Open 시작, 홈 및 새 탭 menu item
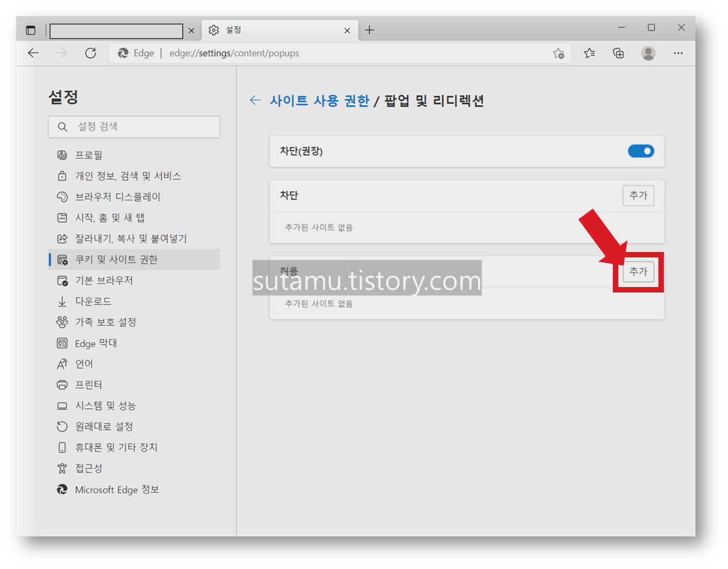 tap(134, 218)
